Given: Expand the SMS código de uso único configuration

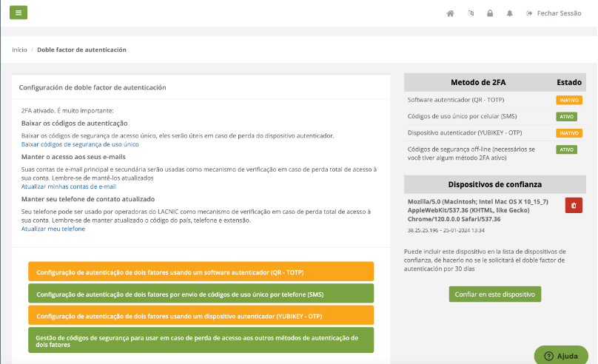Looking at the screenshot, I should click(201, 294).
